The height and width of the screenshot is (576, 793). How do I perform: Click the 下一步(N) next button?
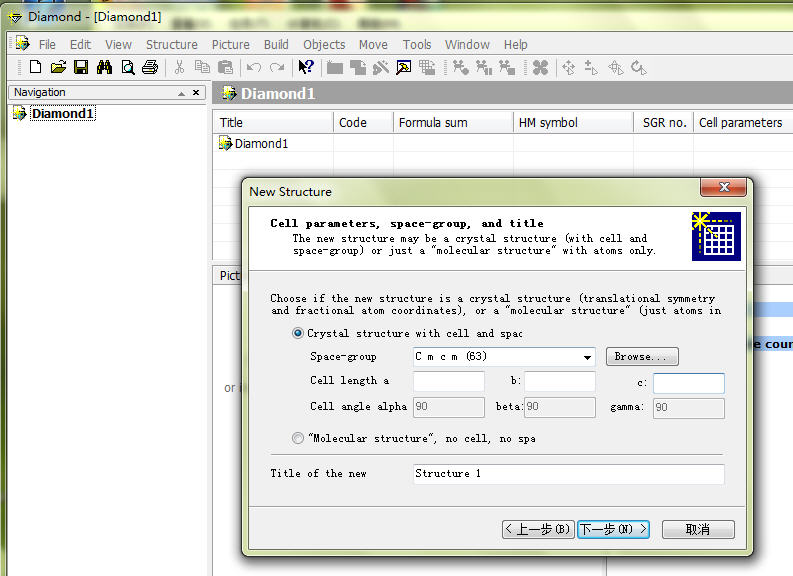613,529
